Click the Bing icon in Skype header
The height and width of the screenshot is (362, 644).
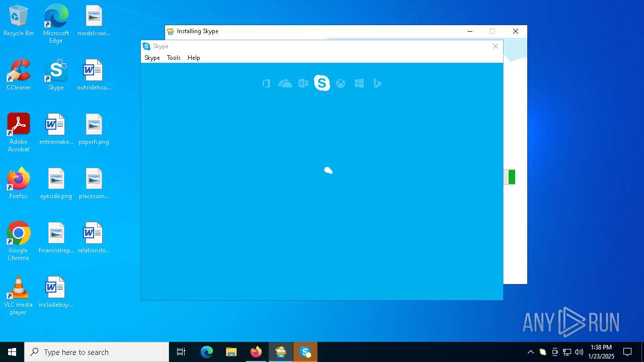(377, 83)
